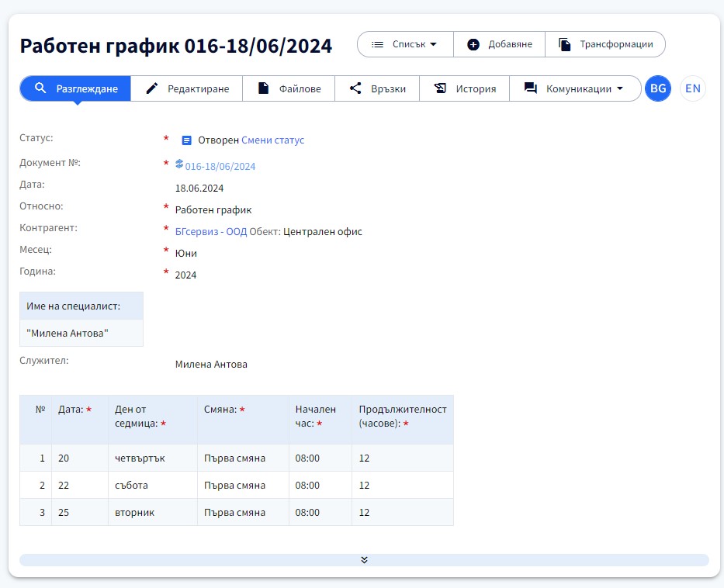724x588 pixels.
Task: Click the chat bubbles icon for Комуникации
Action: click(x=531, y=88)
